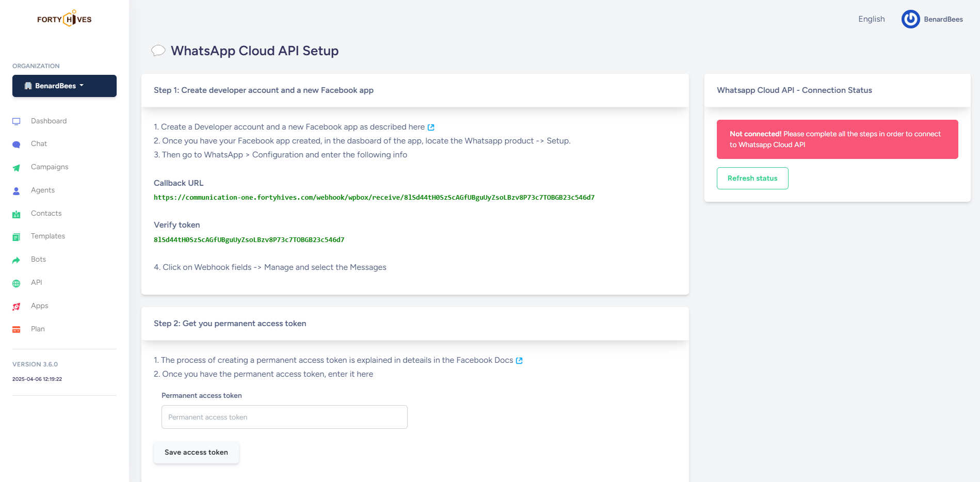Image resolution: width=980 pixels, height=482 pixels.
Task: Open the BenardBees user menu
Action: [933, 19]
